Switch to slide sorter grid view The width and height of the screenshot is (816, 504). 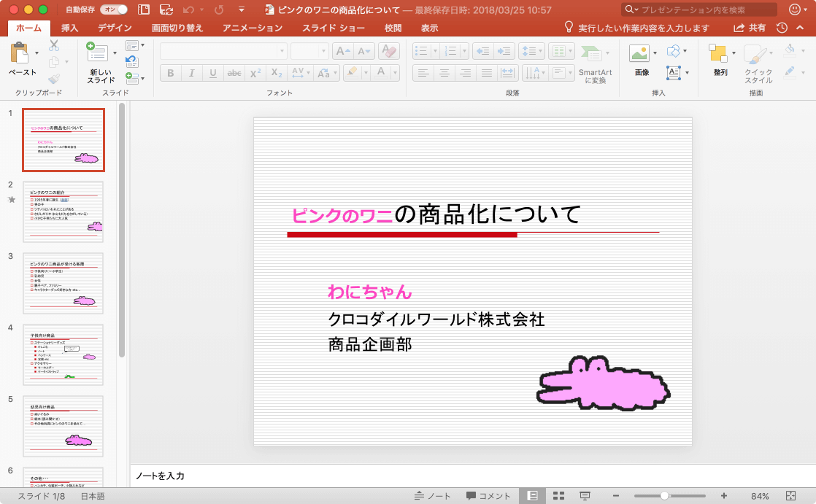(x=558, y=496)
